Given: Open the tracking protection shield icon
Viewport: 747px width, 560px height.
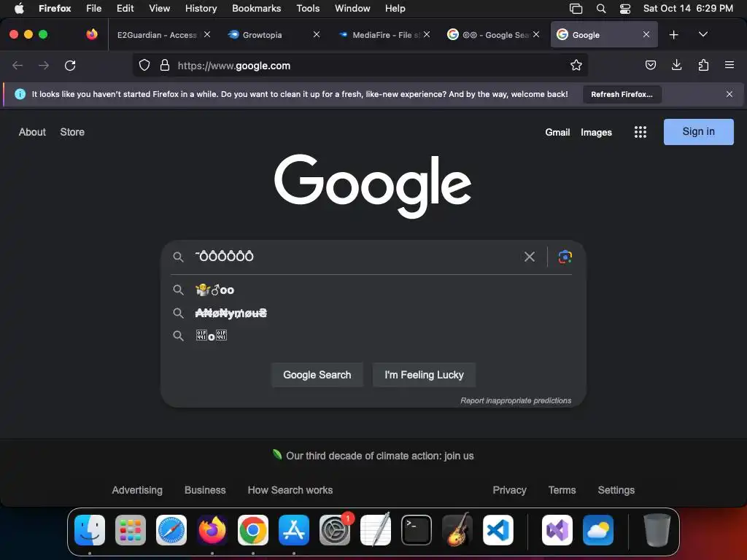Looking at the screenshot, I should tap(144, 65).
